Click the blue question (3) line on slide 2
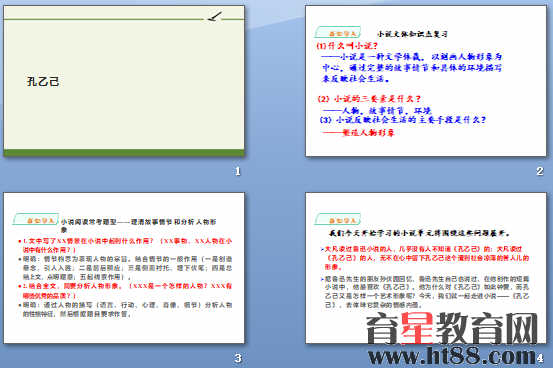Image resolution: width=553 pixels, height=368 pixels. click(402, 120)
